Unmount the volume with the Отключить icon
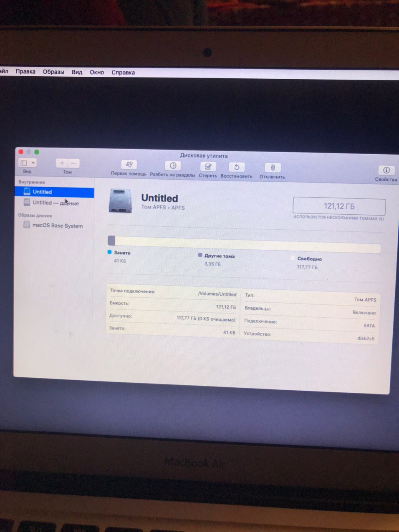 click(273, 168)
